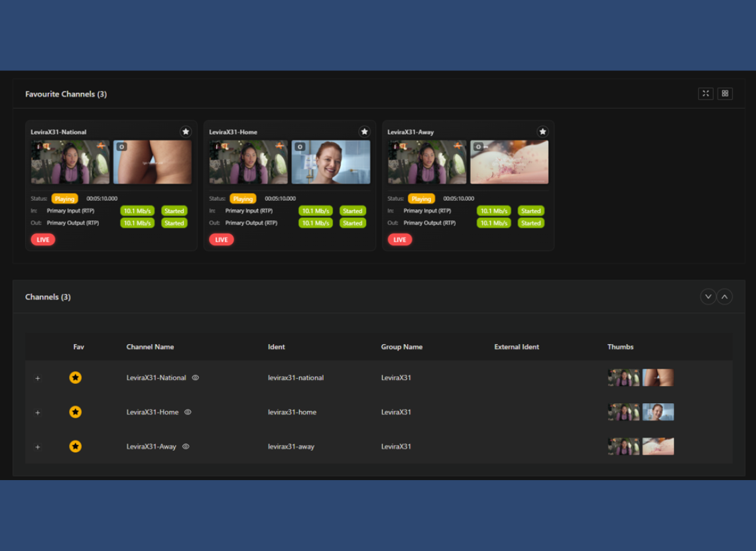The height and width of the screenshot is (551, 756).
Task: Click the fullscreen icon in Favourite Channels
Action: pos(706,93)
